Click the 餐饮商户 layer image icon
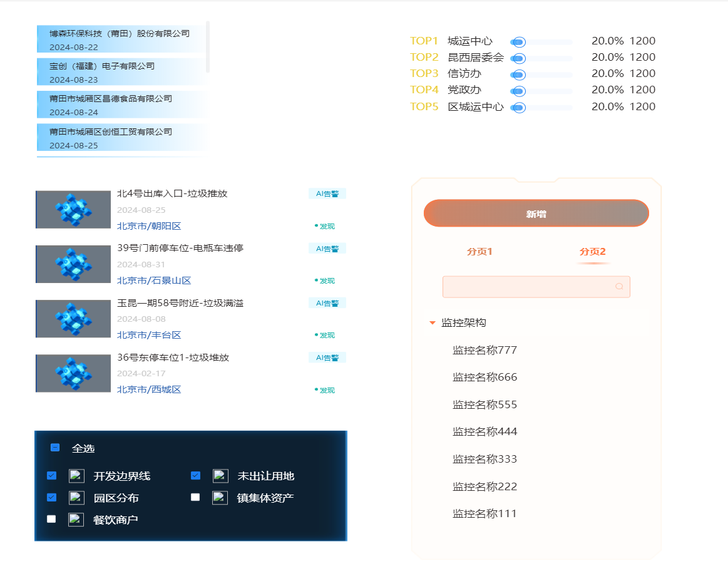 point(76,520)
